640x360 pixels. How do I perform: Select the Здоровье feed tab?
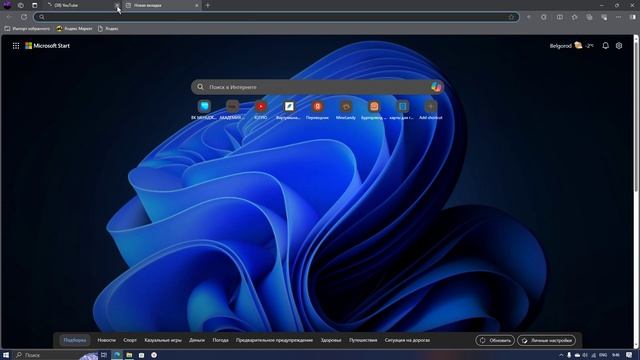coord(331,340)
